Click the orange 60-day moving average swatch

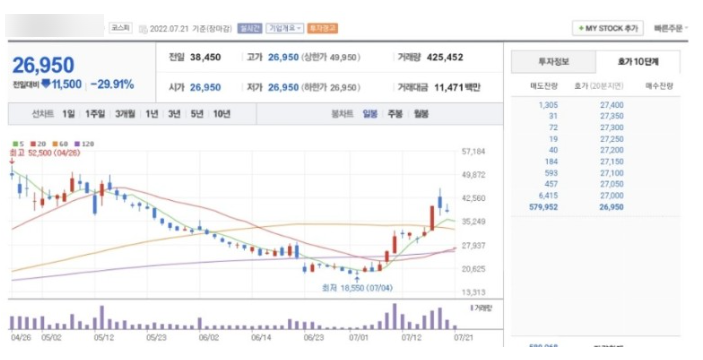click(55, 144)
